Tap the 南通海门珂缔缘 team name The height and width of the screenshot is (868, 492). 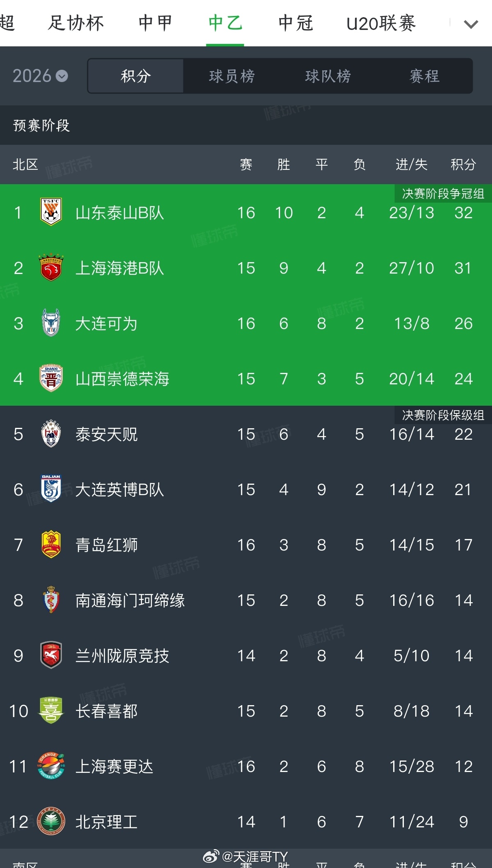(x=130, y=600)
